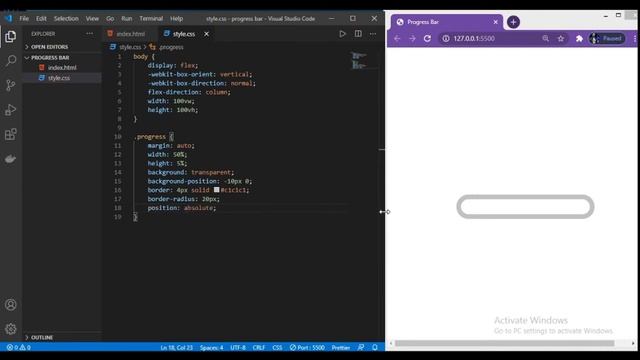Reload the Progress Bar page

427,38
